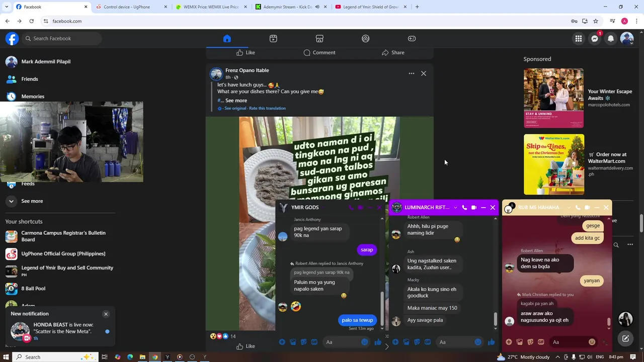Hide Frenz Opano Itable's post with X
This screenshot has width=644, height=362.
(424, 73)
